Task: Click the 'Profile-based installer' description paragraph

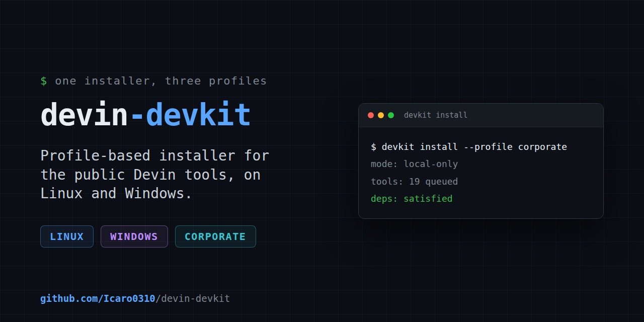Action: [155, 174]
